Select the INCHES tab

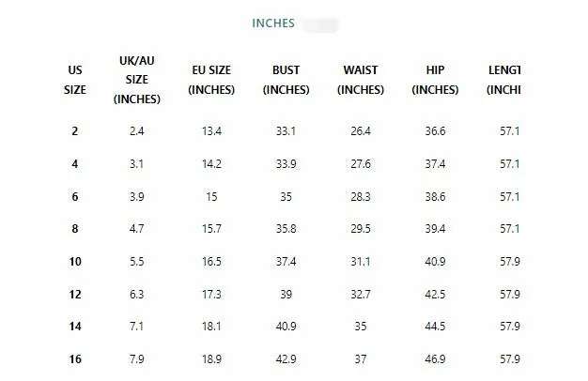(x=273, y=23)
